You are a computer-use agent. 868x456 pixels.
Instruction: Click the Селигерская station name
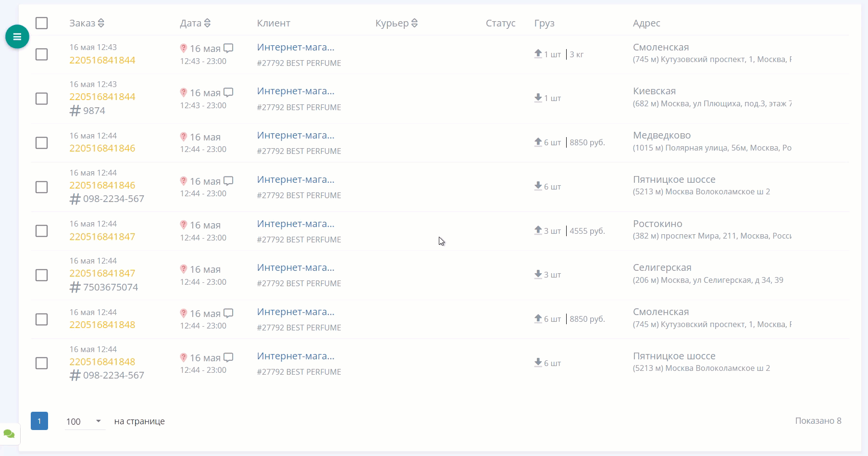[662, 267]
